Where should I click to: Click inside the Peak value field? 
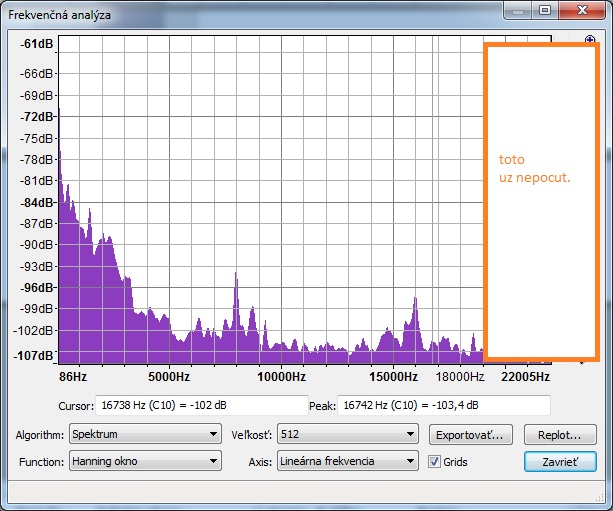pyautogui.click(x=444, y=405)
